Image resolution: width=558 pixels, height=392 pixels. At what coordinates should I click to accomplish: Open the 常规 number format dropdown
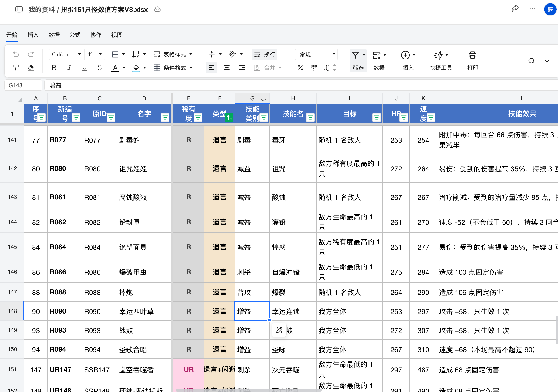click(316, 54)
